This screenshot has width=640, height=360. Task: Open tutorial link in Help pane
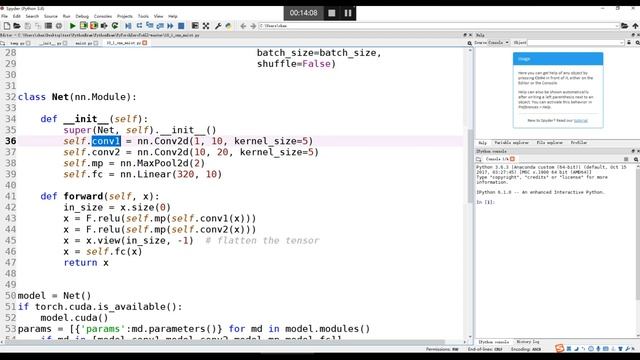(x=580, y=120)
